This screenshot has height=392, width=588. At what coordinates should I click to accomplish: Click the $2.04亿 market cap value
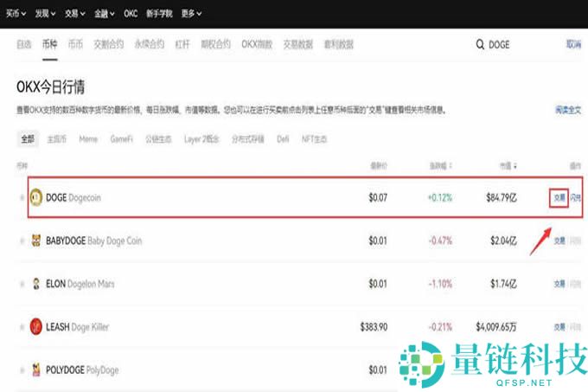pos(503,241)
